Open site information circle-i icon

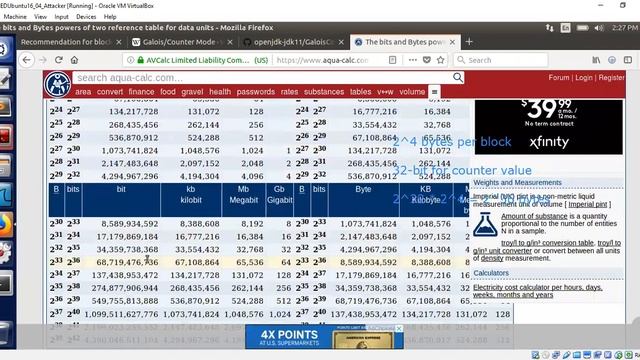click(131, 60)
